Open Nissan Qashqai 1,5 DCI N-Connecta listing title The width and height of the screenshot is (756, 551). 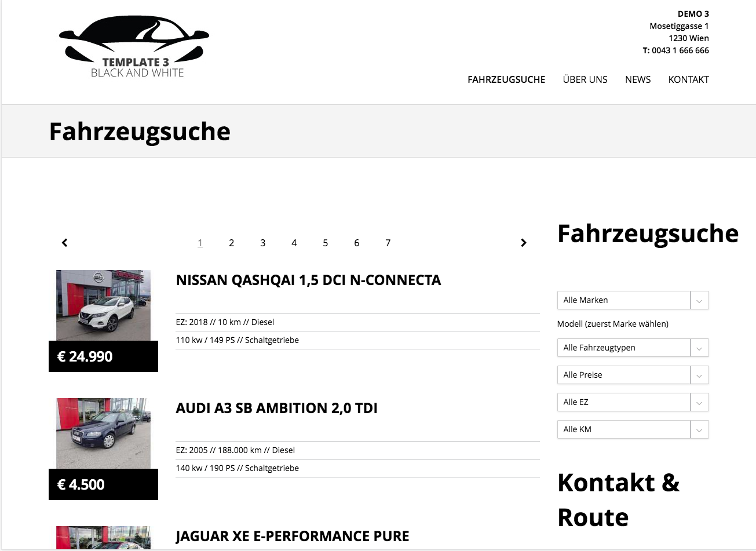coord(308,280)
